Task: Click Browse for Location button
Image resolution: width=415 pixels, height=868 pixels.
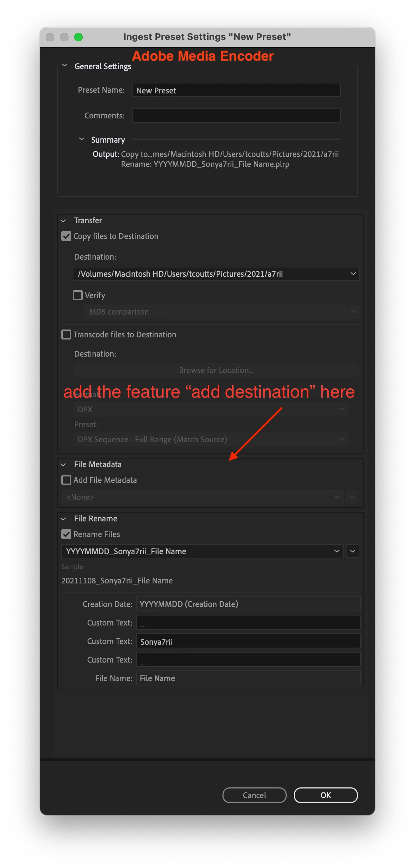Action: click(x=216, y=370)
